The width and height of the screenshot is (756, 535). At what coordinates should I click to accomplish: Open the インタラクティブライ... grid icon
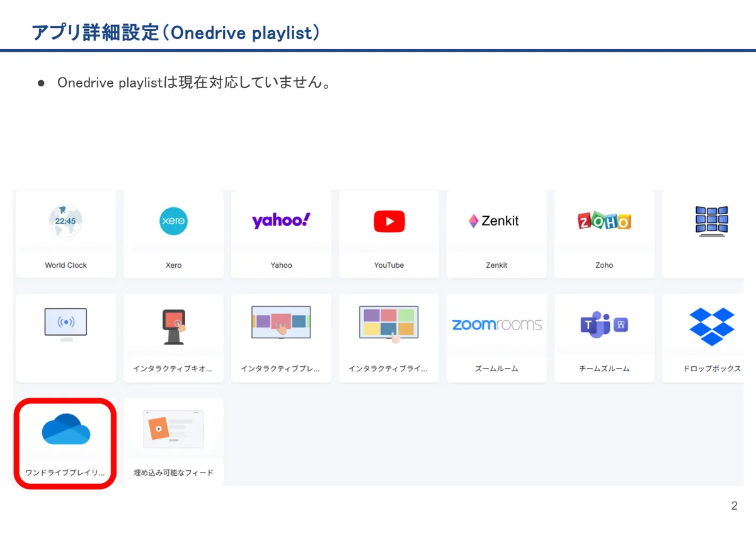(389, 324)
